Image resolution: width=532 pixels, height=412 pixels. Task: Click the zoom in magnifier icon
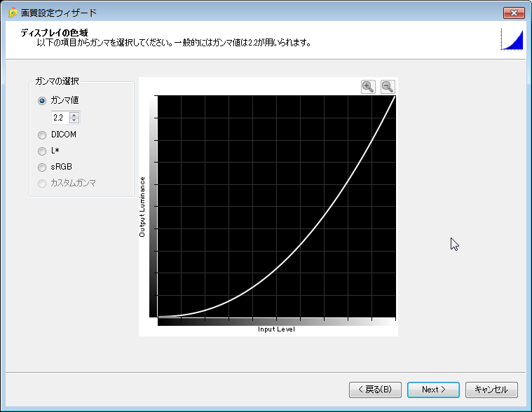click(x=368, y=86)
